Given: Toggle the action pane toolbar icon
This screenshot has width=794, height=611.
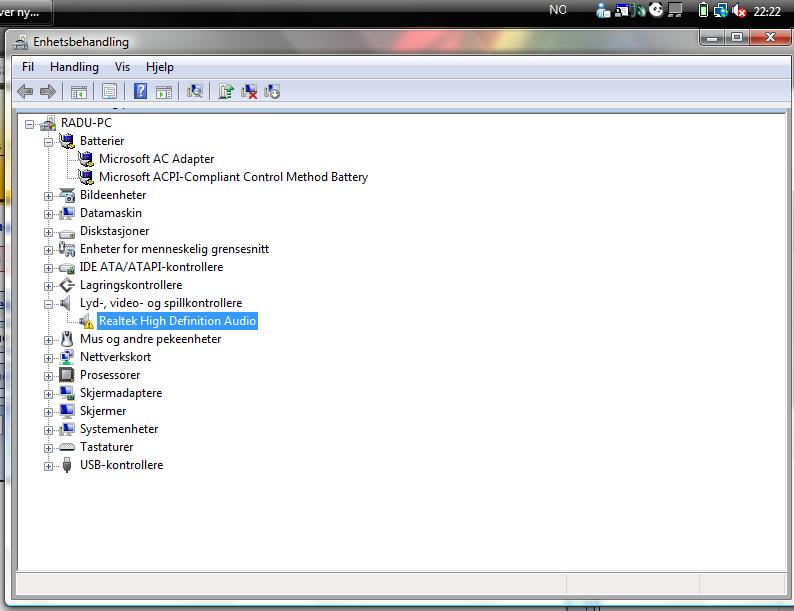Looking at the screenshot, I should tap(164, 92).
